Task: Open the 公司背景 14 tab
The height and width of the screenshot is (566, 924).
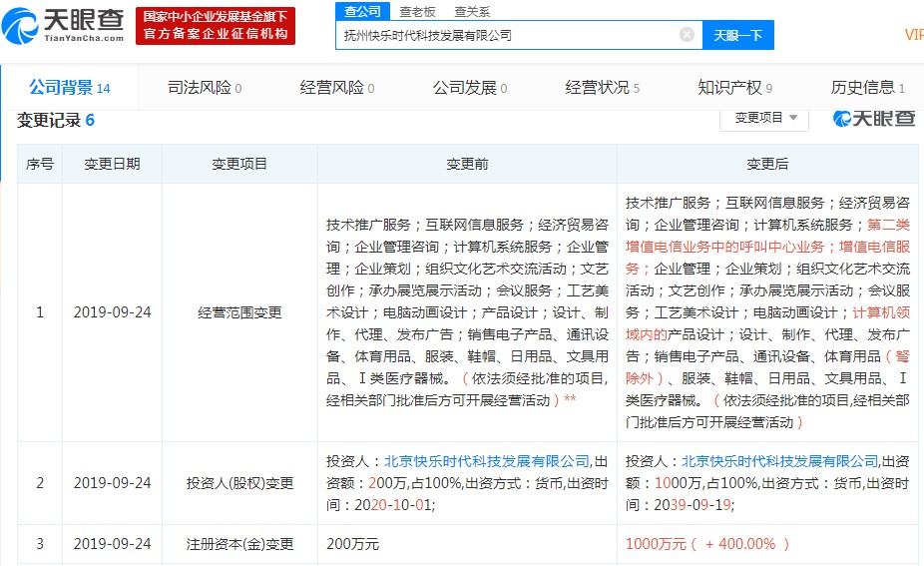Action: point(70,88)
